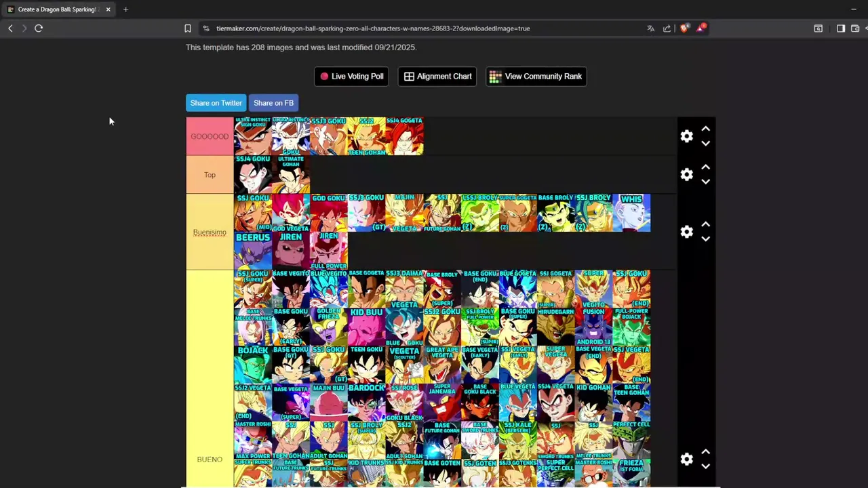The height and width of the screenshot is (488, 868).
Task: Move the Top tier down with its arrow
Action: point(705,182)
